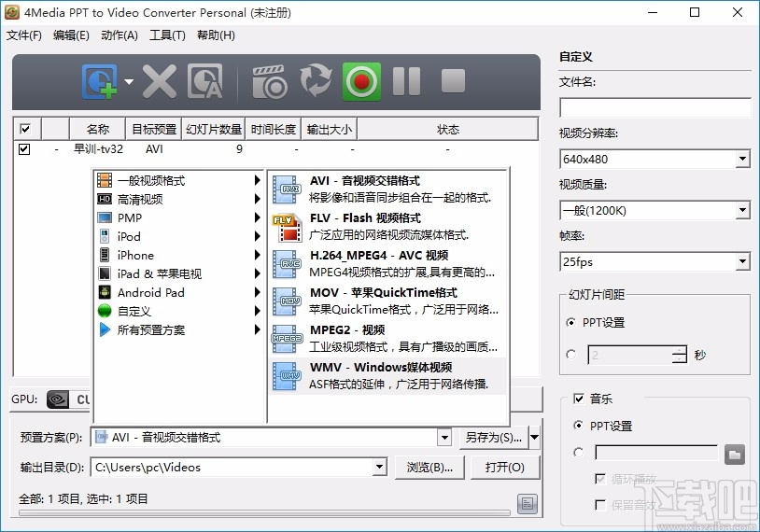
Task: Select the MOV QuickTime format icon
Action: [287, 301]
